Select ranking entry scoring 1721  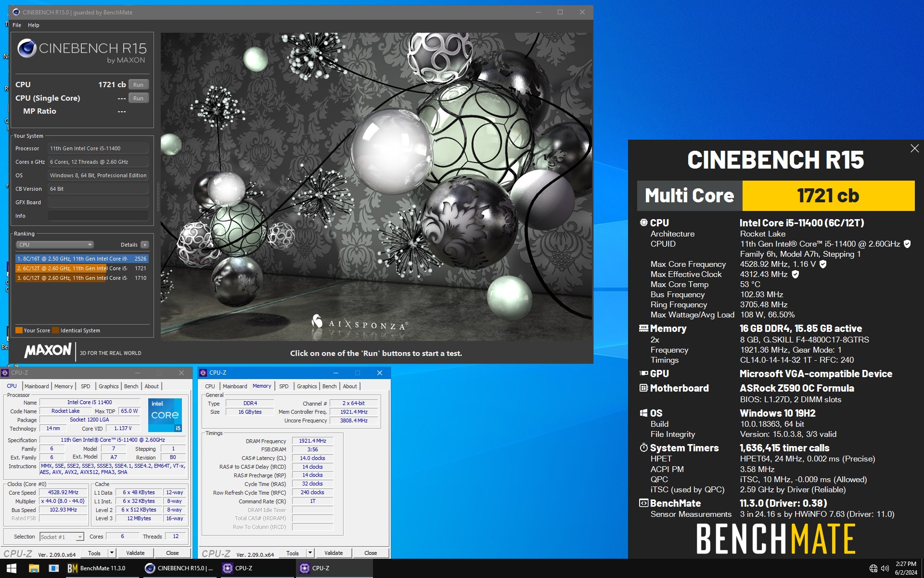tap(82, 268)
